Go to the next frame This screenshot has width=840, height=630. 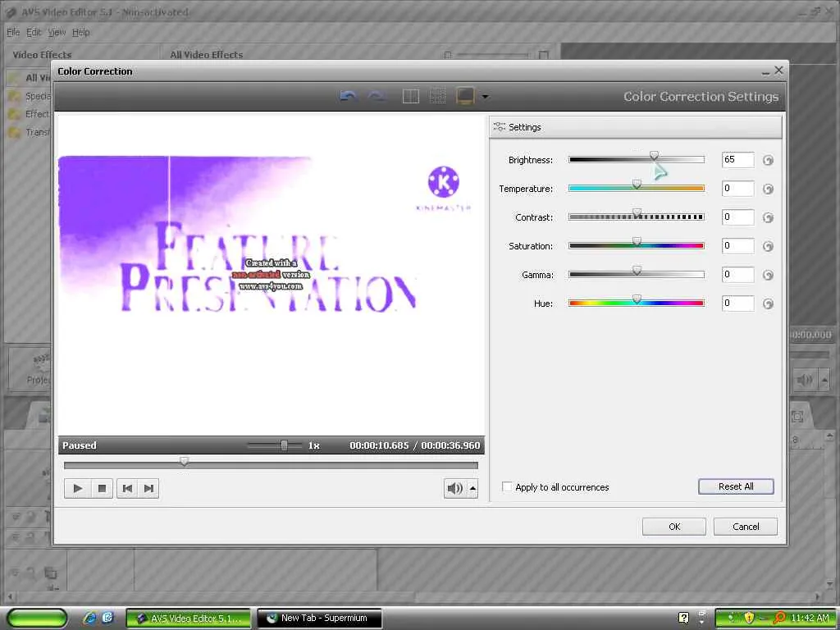pyautogui.click(x=148, y=488)
